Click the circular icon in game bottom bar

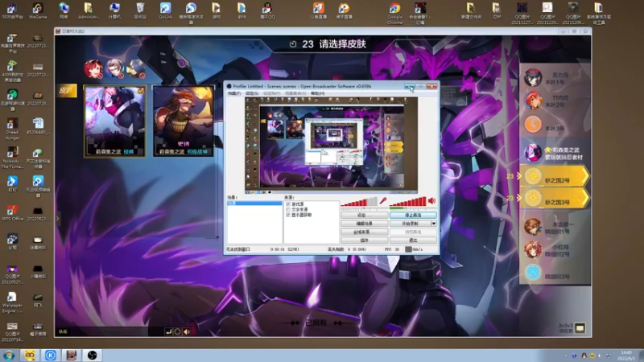pyautogui.click(x=177, y=331)
